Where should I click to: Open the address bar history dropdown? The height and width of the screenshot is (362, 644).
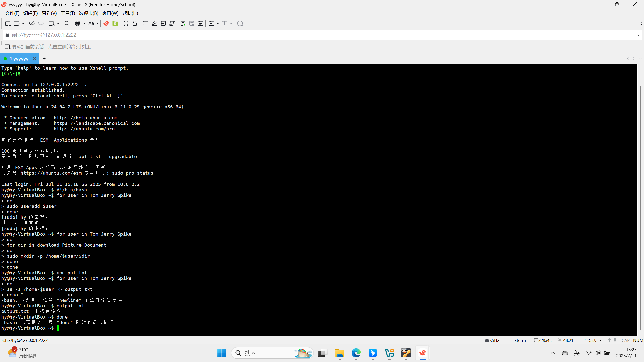click(638, 35)
